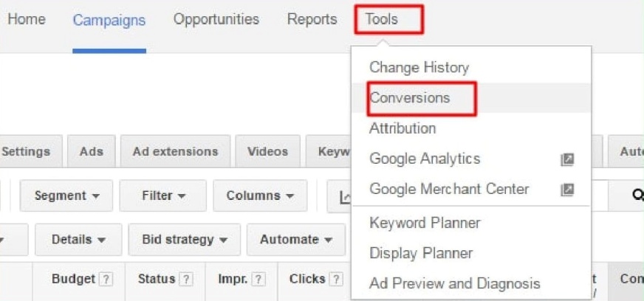
Task: Expand the Bid strategy dropdown
Action: tap(185, 240)
